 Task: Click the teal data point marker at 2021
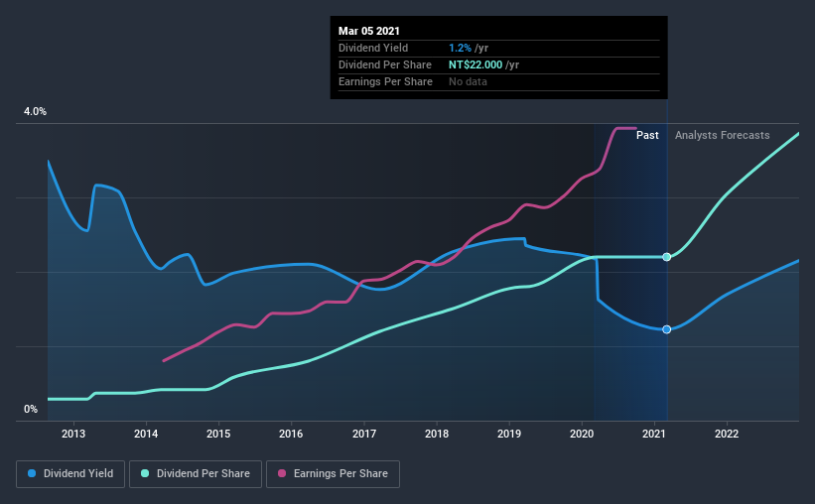point(666,257)
